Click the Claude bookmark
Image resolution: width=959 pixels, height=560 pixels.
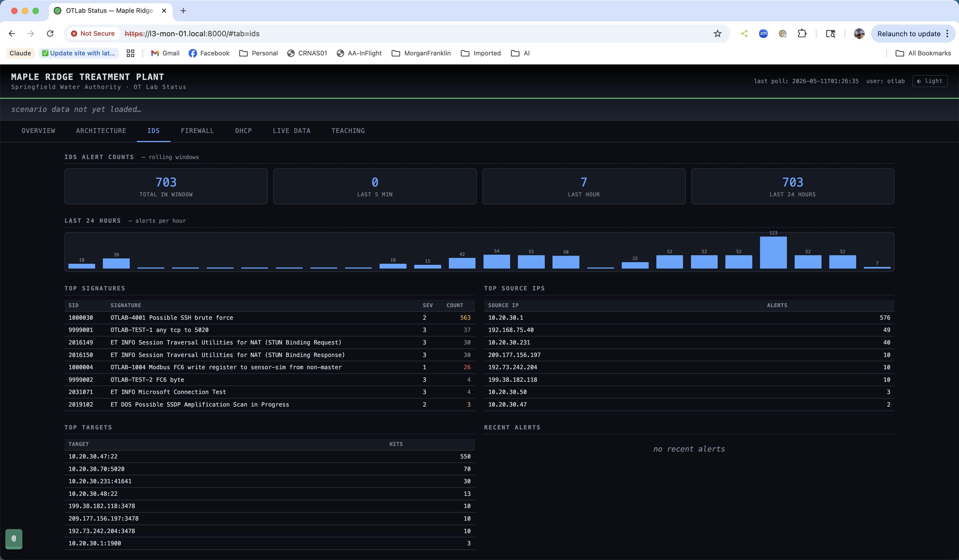point(20,53)
